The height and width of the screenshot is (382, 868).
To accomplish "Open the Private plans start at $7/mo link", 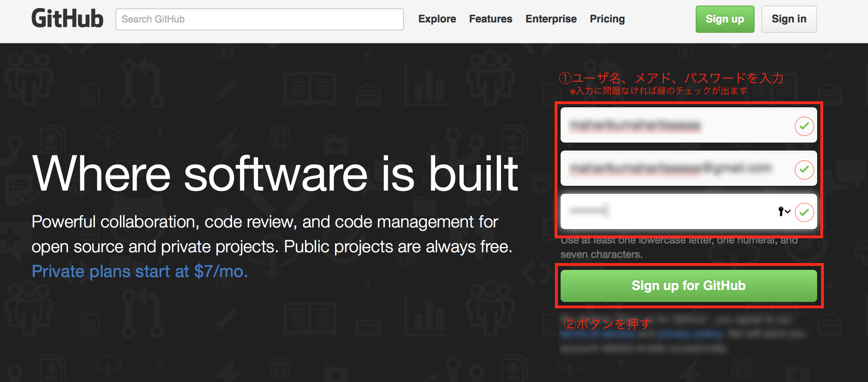I will pyautogui.click(x=139, y=271).
